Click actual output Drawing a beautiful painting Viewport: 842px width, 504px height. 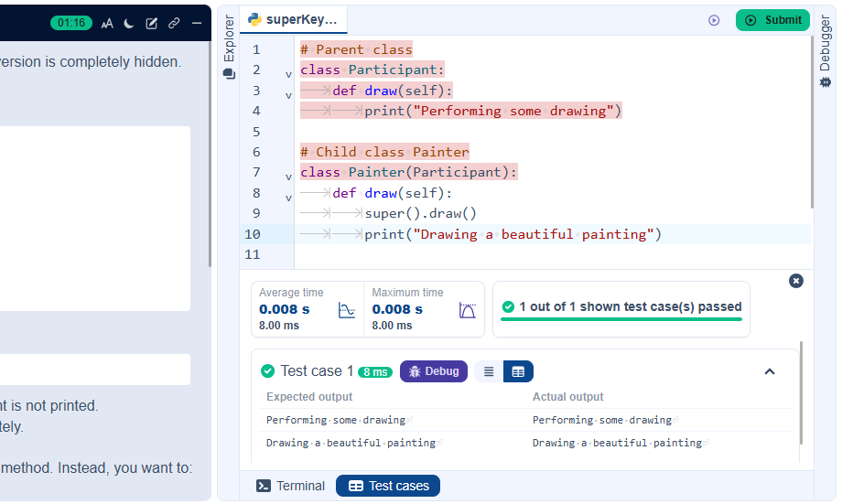click(617, 443)
